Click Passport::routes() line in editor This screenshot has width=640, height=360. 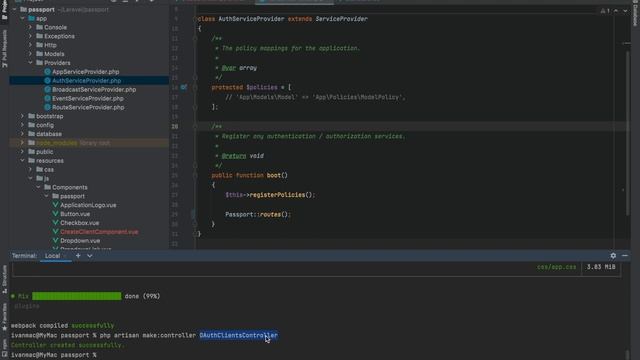point(257,215)
